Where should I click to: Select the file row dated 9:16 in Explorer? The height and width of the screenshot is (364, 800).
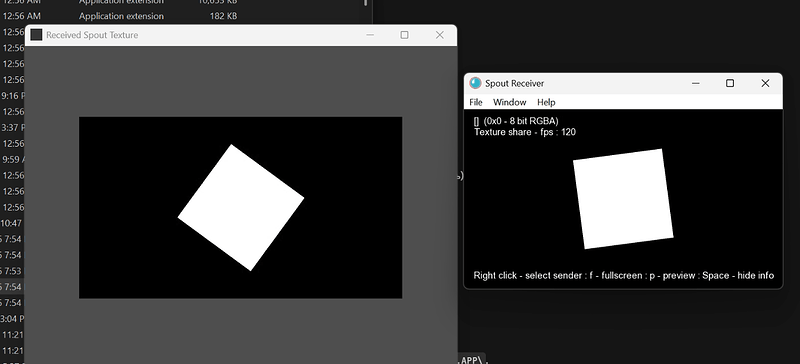click(x=12, y=95)
